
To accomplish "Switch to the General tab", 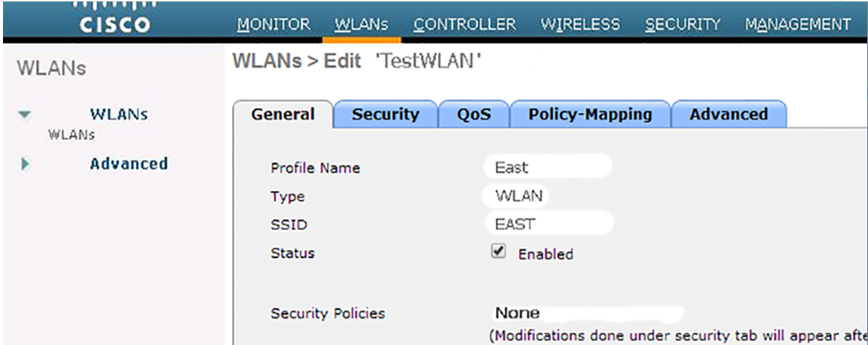I will click(x=283, y=115).
